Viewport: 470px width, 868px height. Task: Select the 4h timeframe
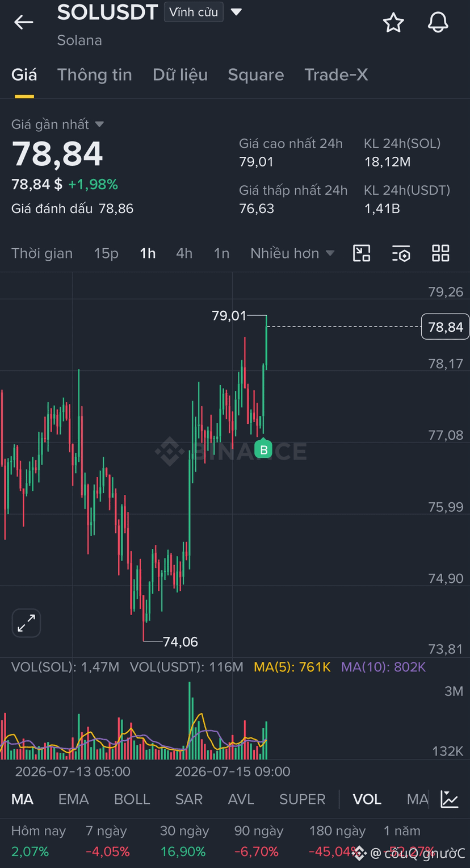[x=184, y=253]
